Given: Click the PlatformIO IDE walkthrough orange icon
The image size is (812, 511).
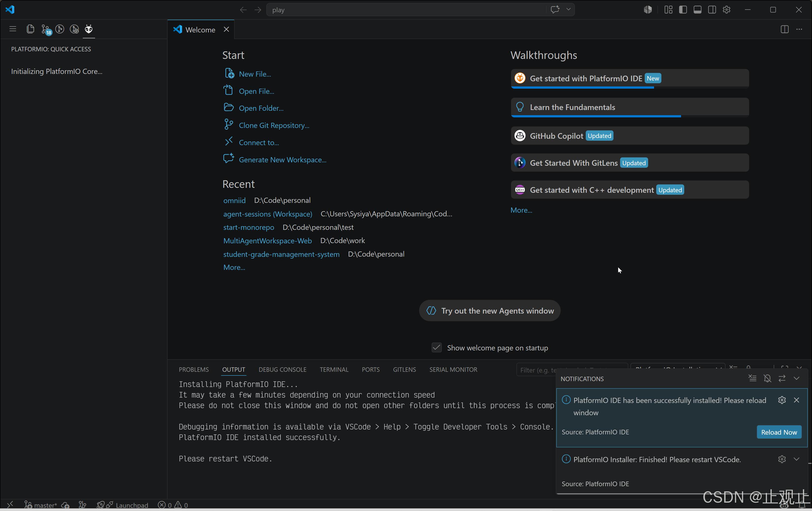Looking at the screenshot, I should click(x=520, y=78).
